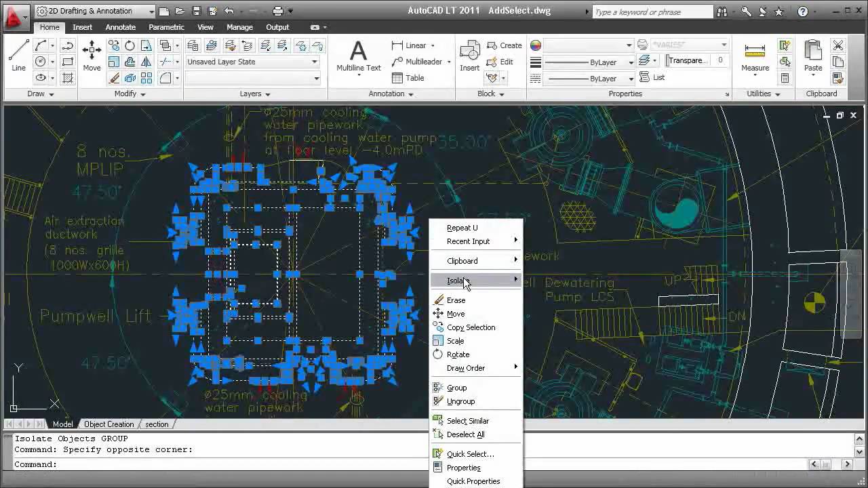The width and height of the screenshot is (868, 488).
Task: Select the Array tool icon
Action: (146, 78)
